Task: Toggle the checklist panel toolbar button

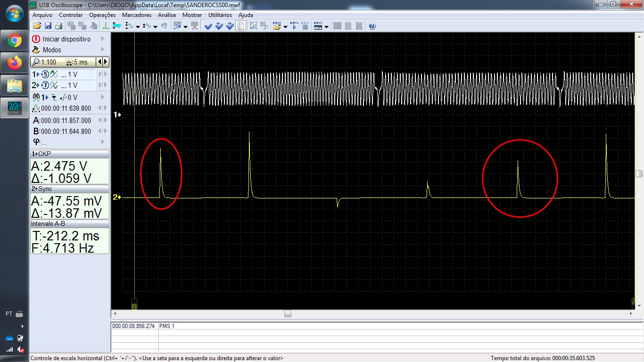Action: tap(240, 26)
